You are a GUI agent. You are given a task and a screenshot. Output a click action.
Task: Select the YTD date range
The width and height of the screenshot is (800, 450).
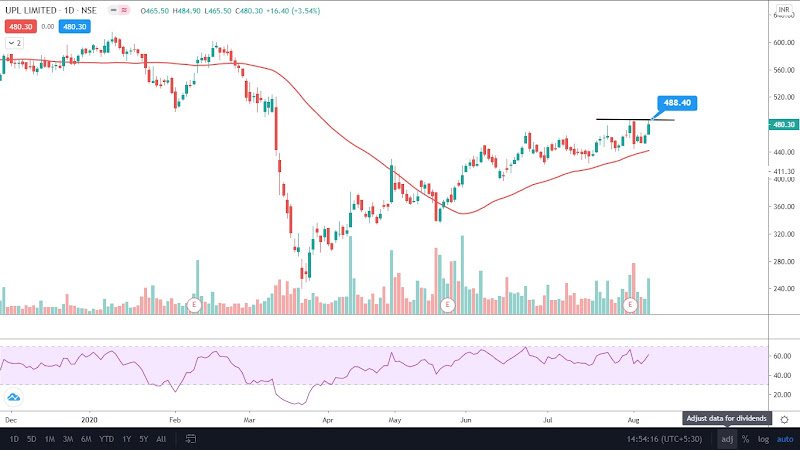pyautogui.click(x=107, y=439)
